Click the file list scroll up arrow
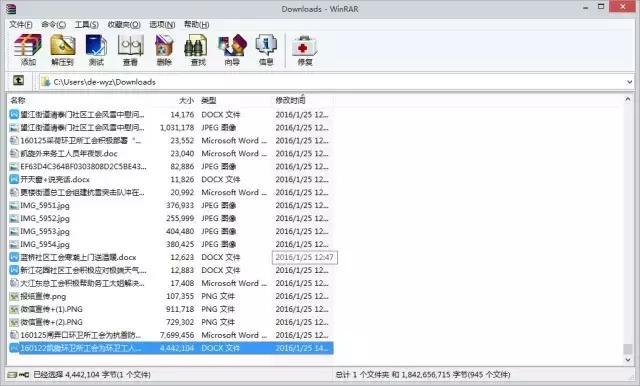 628,99
